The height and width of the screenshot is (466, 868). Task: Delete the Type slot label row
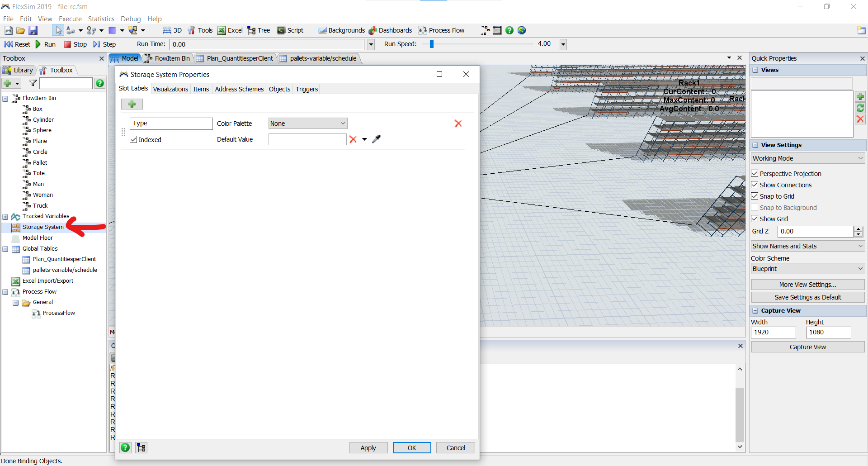pyautogui.click(x=458, y=124)
